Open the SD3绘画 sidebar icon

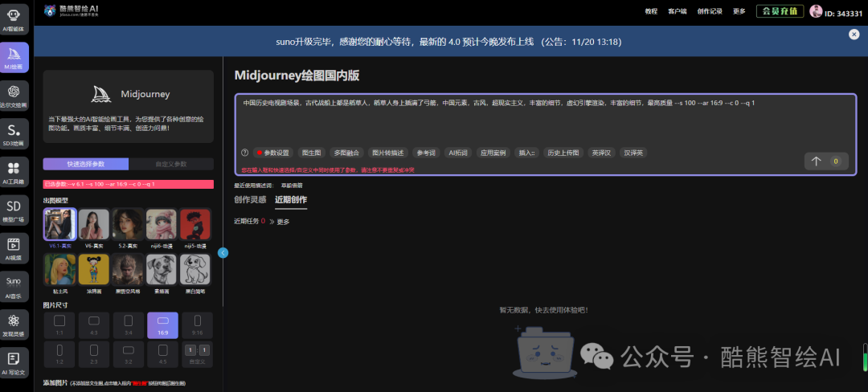click(14, 134)
